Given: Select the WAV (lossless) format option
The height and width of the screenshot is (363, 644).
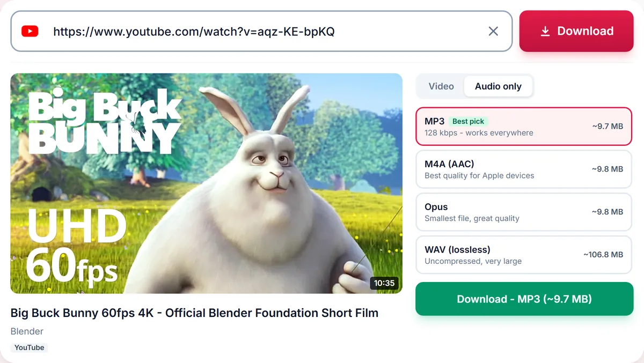Looking at the screenshot, I should 524,255.
